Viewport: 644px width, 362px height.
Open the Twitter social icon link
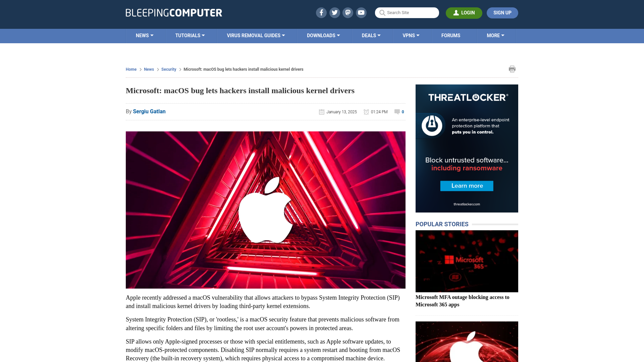point(334,12)
